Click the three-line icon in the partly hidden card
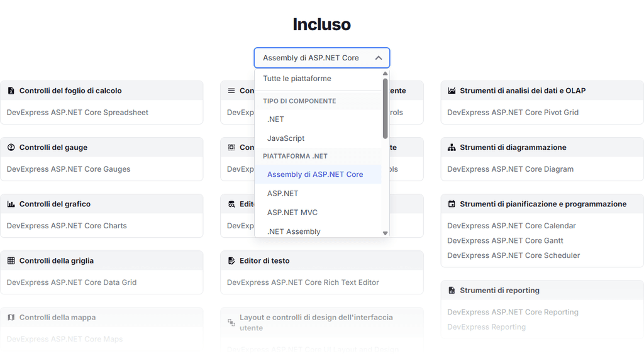Image resolution: width=644 pixels, height=356 pixels. (x=231, y=91)
